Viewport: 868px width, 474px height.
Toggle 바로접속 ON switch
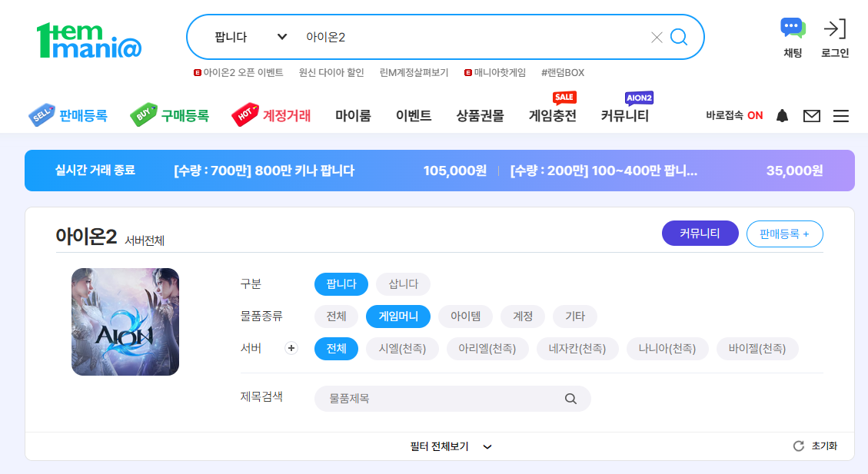pyautogui.click(x=734, y=115)
